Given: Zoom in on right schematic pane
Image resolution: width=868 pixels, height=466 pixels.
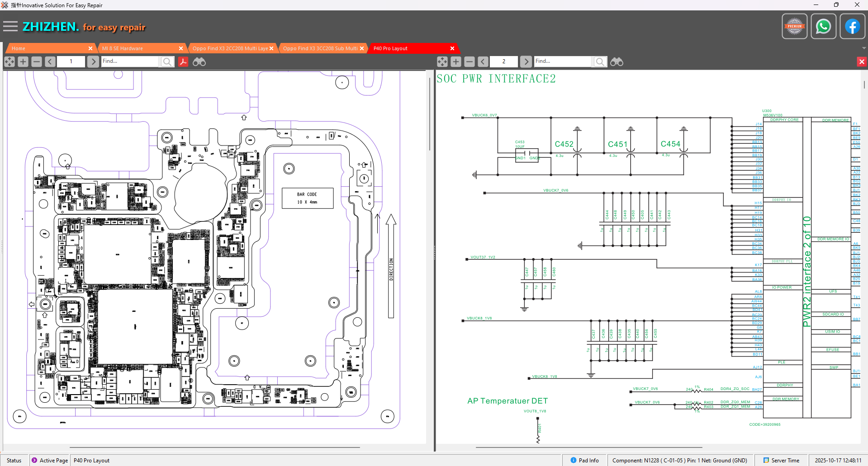Looking at the screenshot, I should (x=456, y=61).
